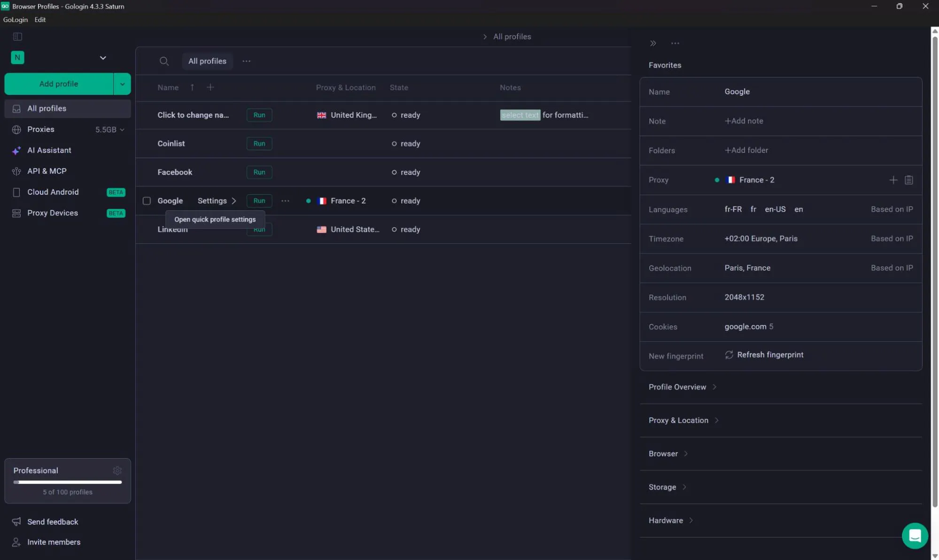Open the support chat bubble
Viewport: 939px width, 560px height.
coord(915,535)
